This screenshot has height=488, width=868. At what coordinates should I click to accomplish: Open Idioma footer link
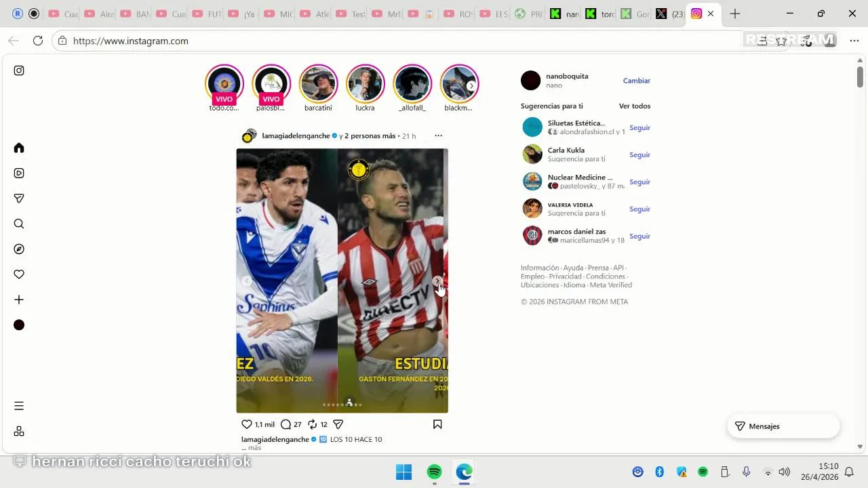(574, 285)
